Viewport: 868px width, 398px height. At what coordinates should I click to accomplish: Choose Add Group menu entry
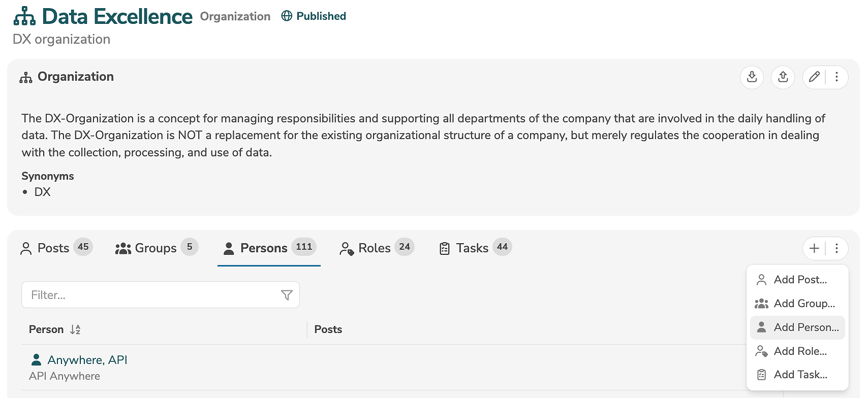pos(804,304)
